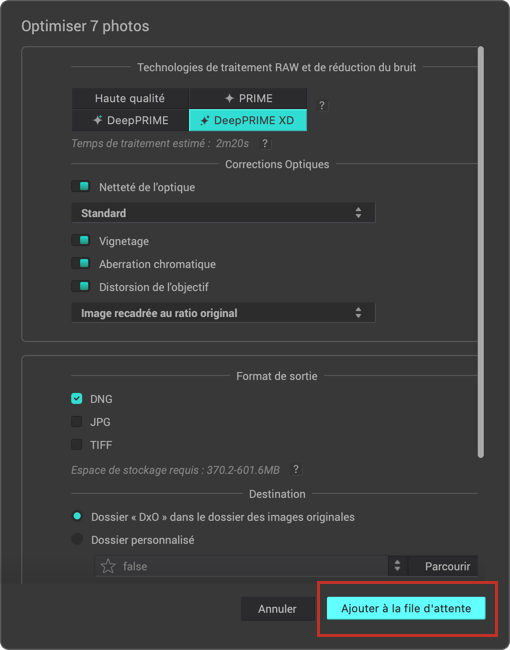Uncheck the DNG output format checkbox

tap(77, 398)
